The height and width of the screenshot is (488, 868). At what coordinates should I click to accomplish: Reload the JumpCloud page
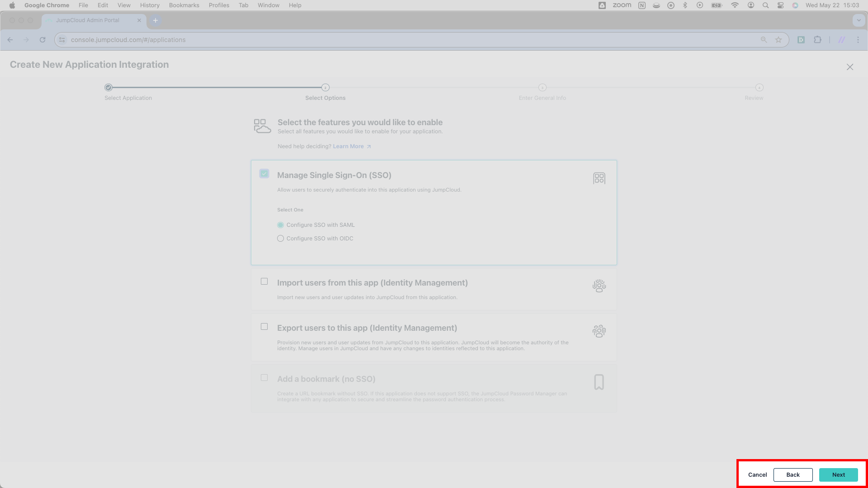coord(42,40)
